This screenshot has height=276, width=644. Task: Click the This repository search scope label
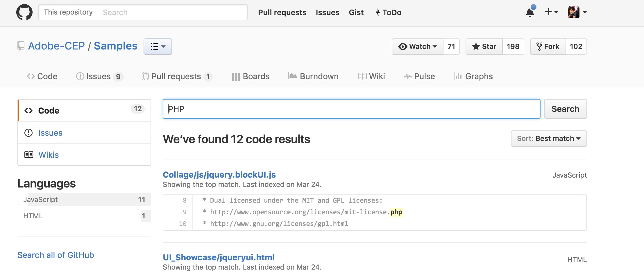68,12
